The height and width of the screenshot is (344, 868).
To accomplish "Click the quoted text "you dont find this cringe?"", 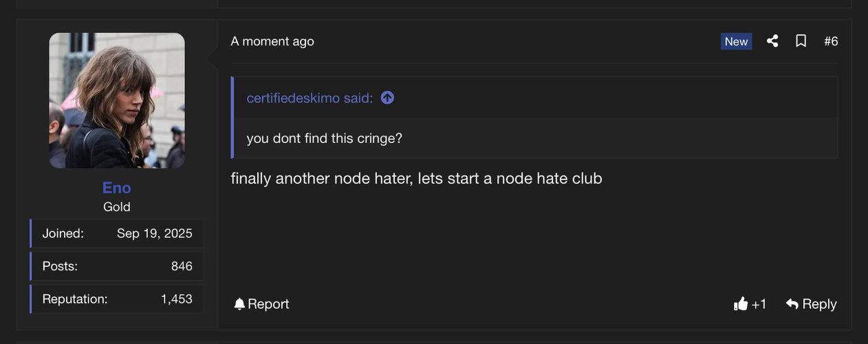I will (x=324, y=138).
